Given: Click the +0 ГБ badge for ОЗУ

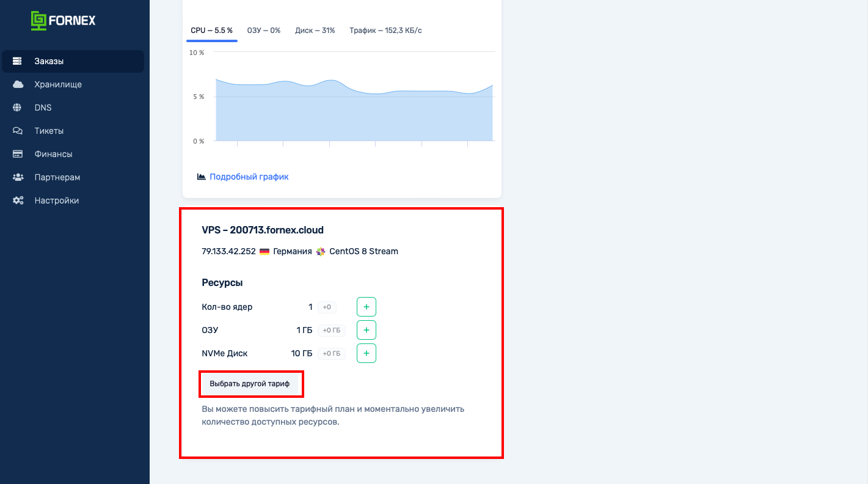Looking at the screenshot, I should (x=332, y=330).
